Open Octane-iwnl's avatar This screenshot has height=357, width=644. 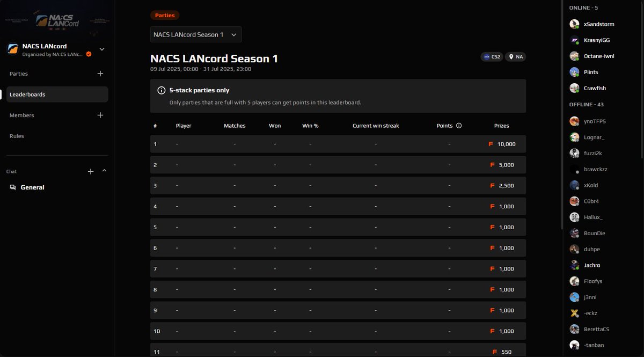click(574, 56)
